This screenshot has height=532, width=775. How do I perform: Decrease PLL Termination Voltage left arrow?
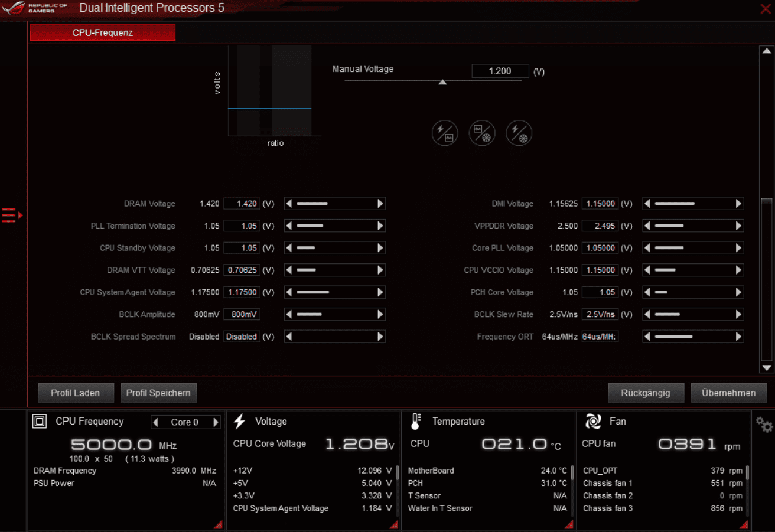289,226
